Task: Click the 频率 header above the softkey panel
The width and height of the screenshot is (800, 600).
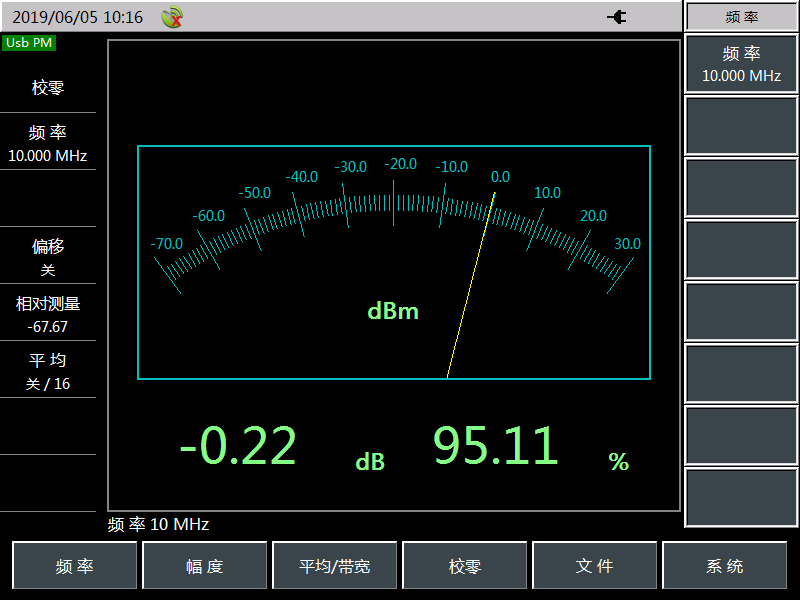Action: click(x=740, y=15)
